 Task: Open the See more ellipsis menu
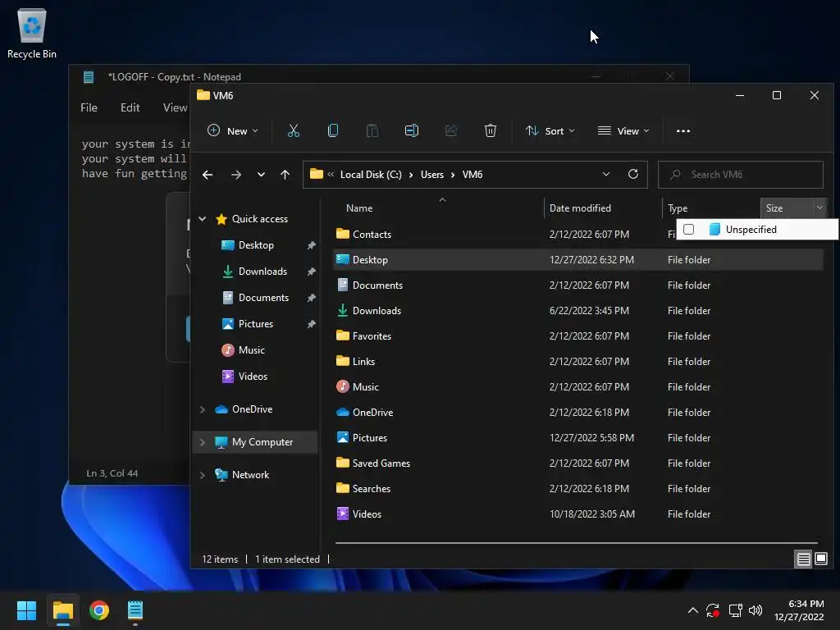point(683,130)
